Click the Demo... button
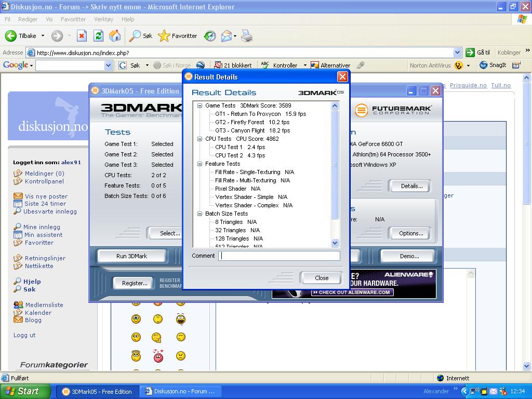Screen dimensions: 532x399 click(x=409, y=256)
